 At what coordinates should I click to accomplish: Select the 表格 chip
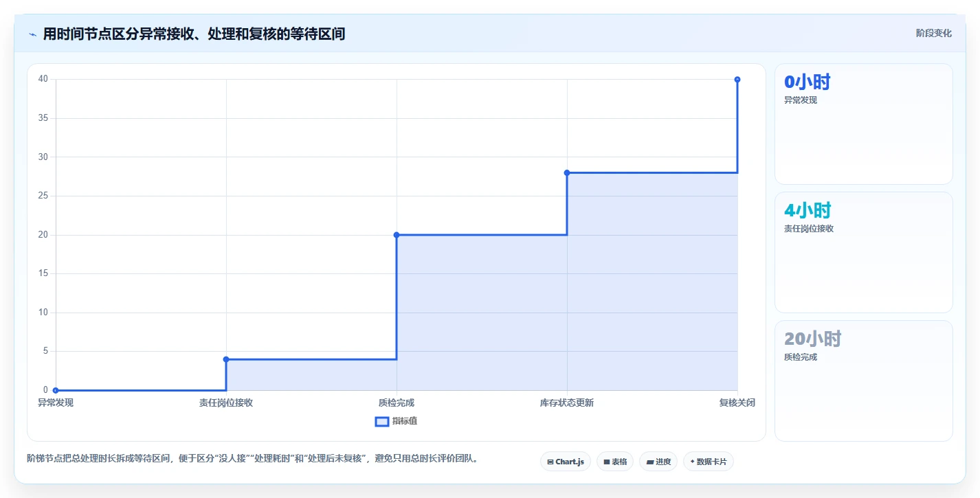tap(615, 462)
